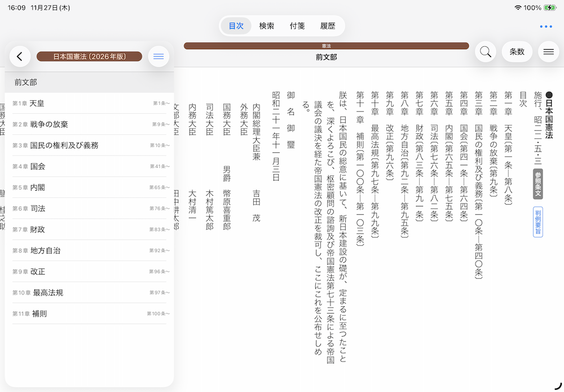Viewport: 564px width, 392px height.
Task: Open the three-dot more options menu
Action: pyautogui.click(x=545, y=27)
